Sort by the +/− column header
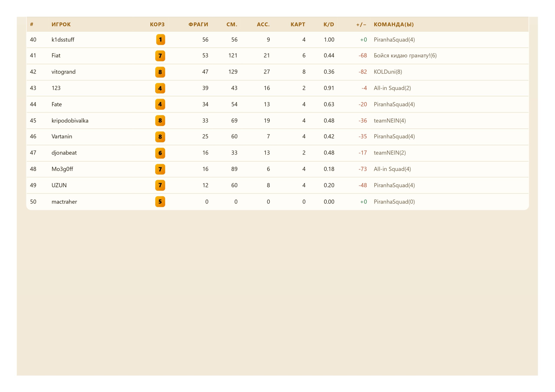 tap(361, 24)
